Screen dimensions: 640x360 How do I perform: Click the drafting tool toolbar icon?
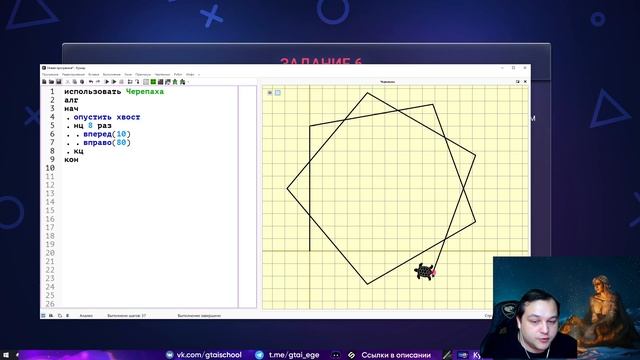167,82
